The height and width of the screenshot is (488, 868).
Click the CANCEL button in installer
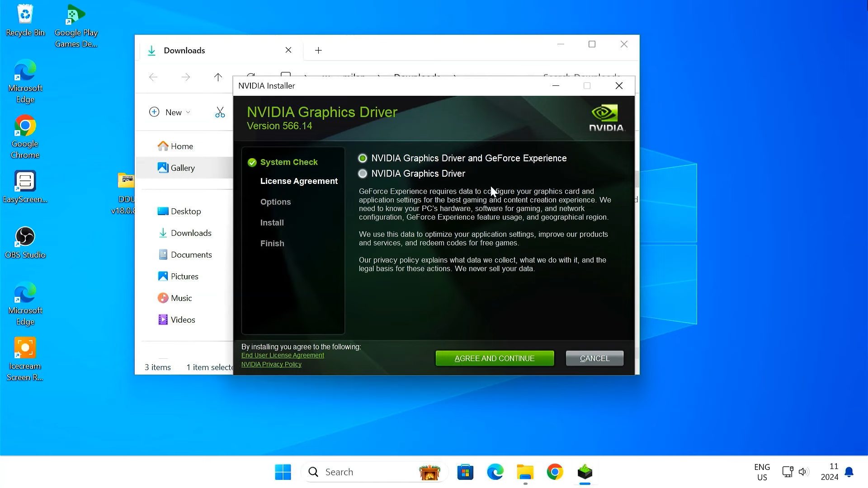pyautogui.click(x=594, y=358)
